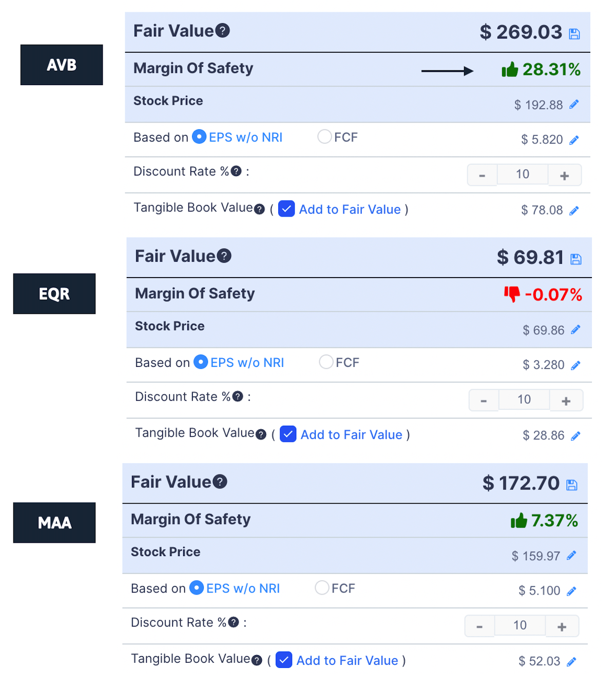Increase AVB's discount rate
This screenshot has height=690, width=616.
565,174
